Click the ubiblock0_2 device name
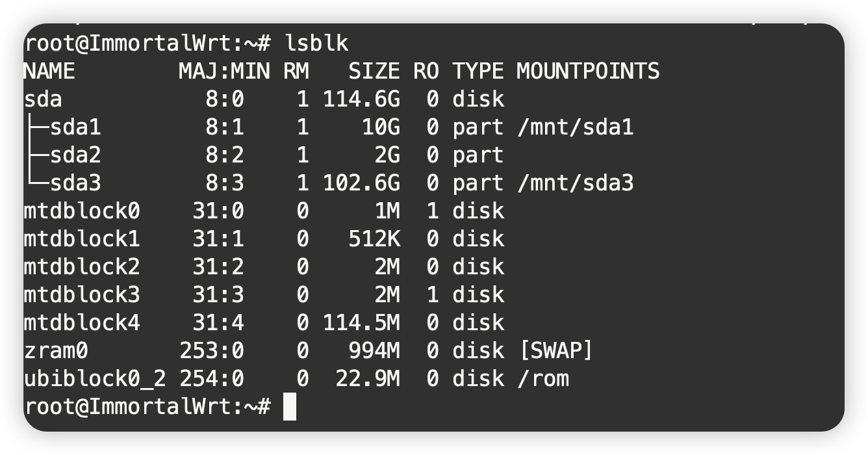Screen dimensions: 868x455 95,379
